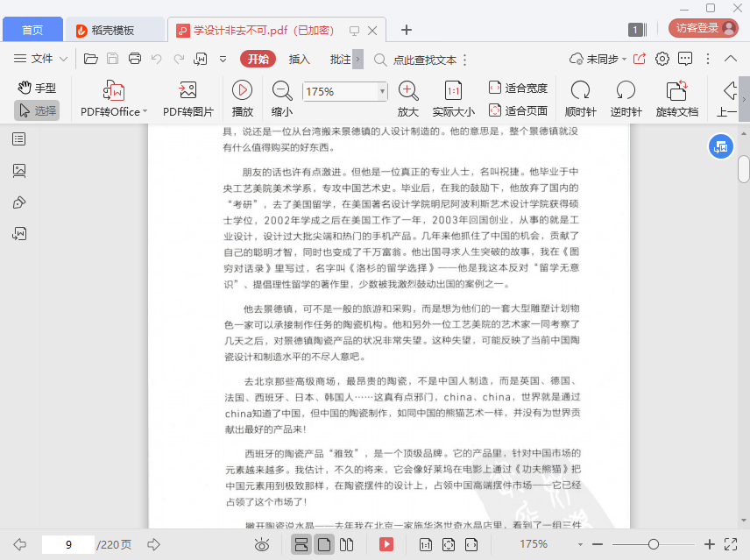Go to previous page arrow in status bar
Viewport: 750px width, 560px height.
(x=19, y=544)
